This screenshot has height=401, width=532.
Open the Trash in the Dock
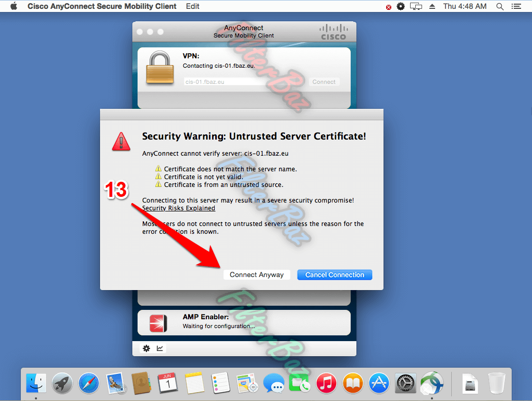(x=496, y=384)
